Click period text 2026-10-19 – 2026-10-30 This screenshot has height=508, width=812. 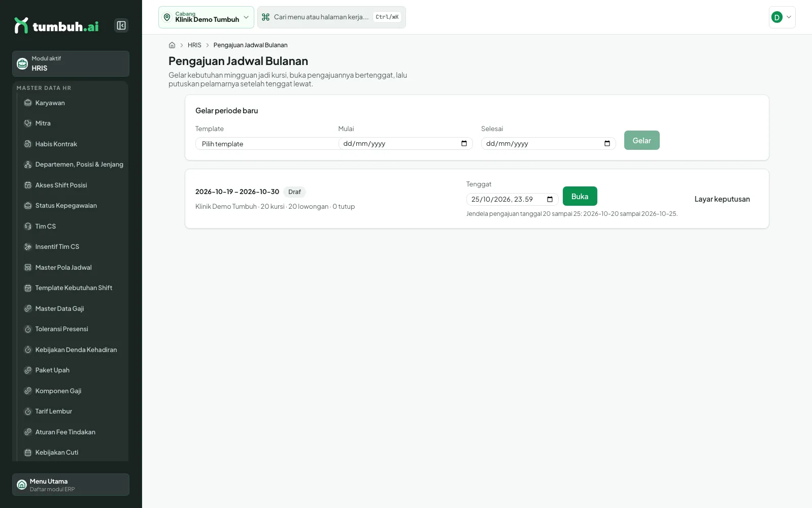click(237, 192)
